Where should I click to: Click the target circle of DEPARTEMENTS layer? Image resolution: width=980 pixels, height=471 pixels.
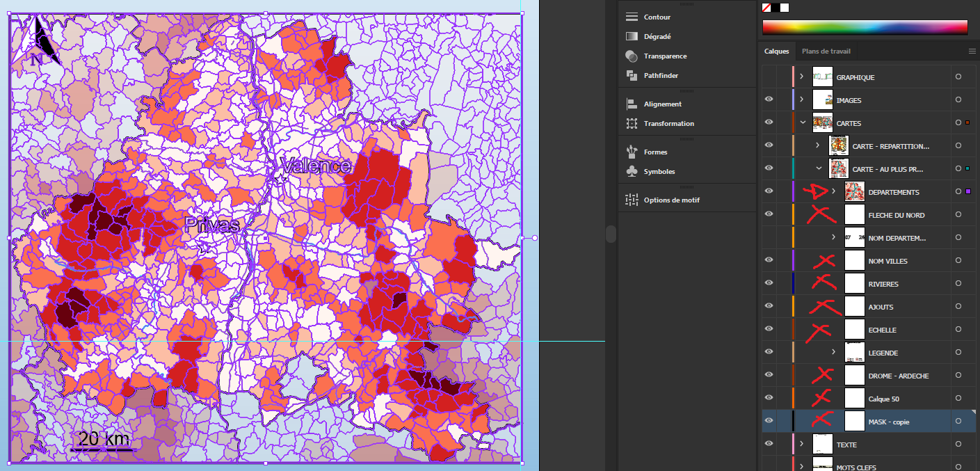(958, 192)
